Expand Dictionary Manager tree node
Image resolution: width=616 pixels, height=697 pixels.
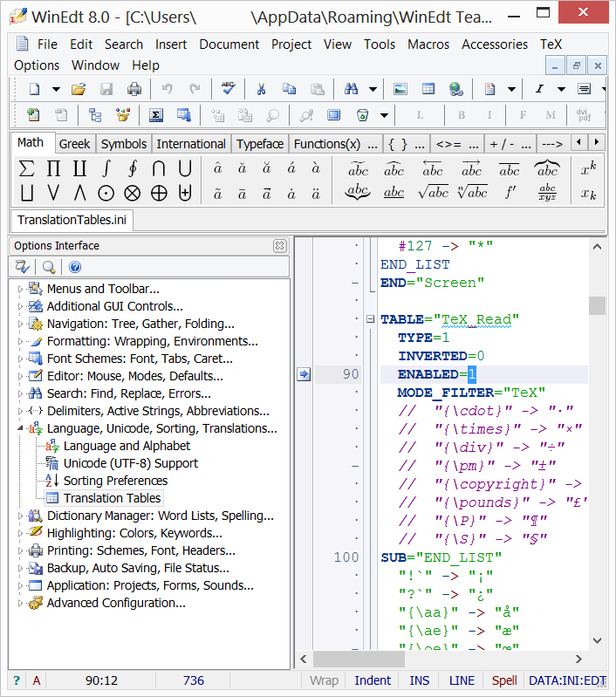click(20, 516)
